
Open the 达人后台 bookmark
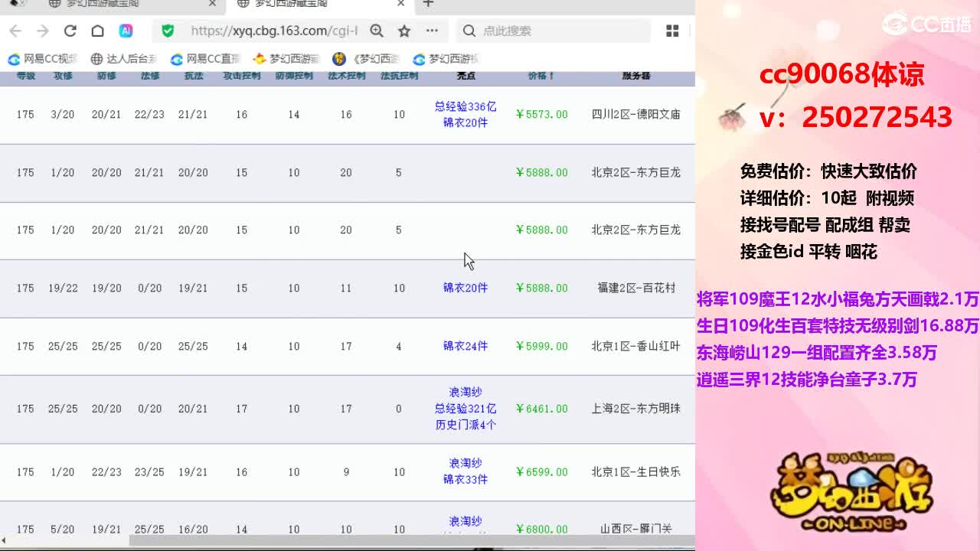point(124,59)
